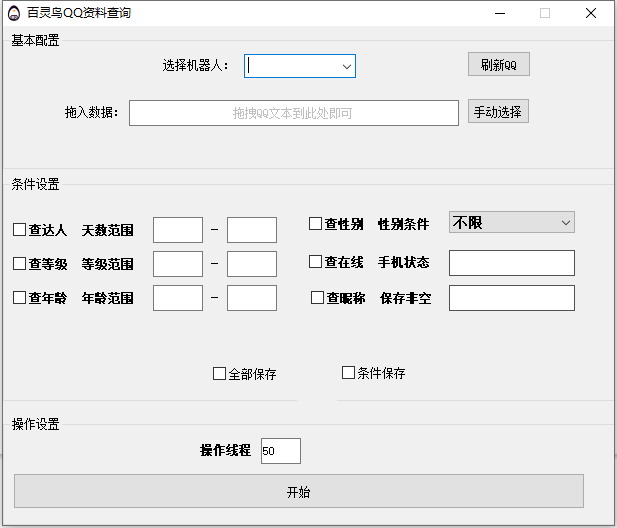The height and width of the screenshot is (528, 617).
Task: Click the 拖入数据 text field
Action: point(294,113)
